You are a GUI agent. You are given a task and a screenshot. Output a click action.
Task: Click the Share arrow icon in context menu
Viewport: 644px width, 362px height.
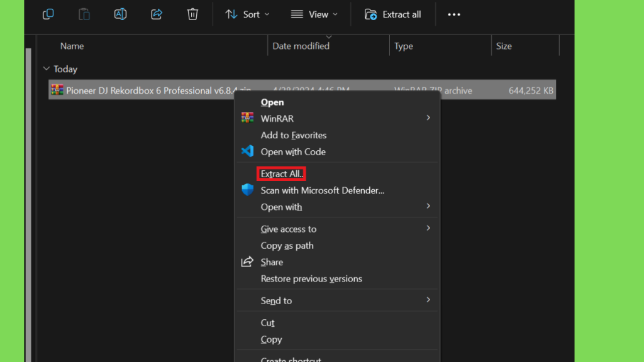(247, 261)
